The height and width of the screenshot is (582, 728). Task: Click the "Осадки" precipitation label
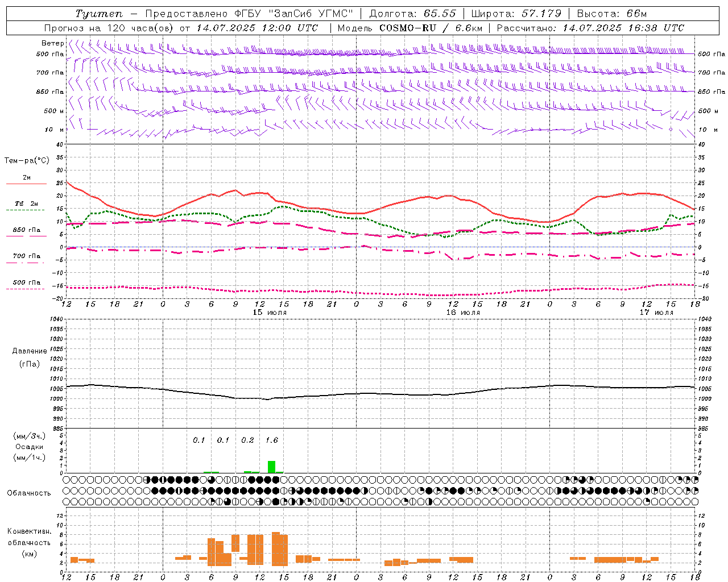pyautogui.click(x=30, y=447)
